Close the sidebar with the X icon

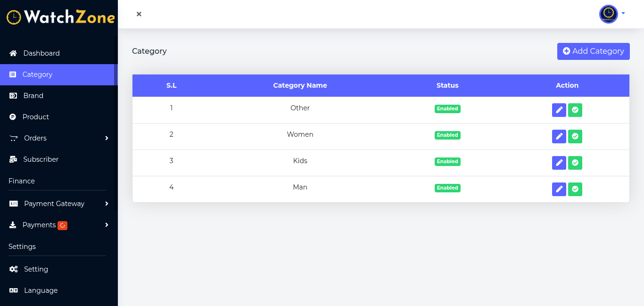pyautogui.click(x=139, y=14)
